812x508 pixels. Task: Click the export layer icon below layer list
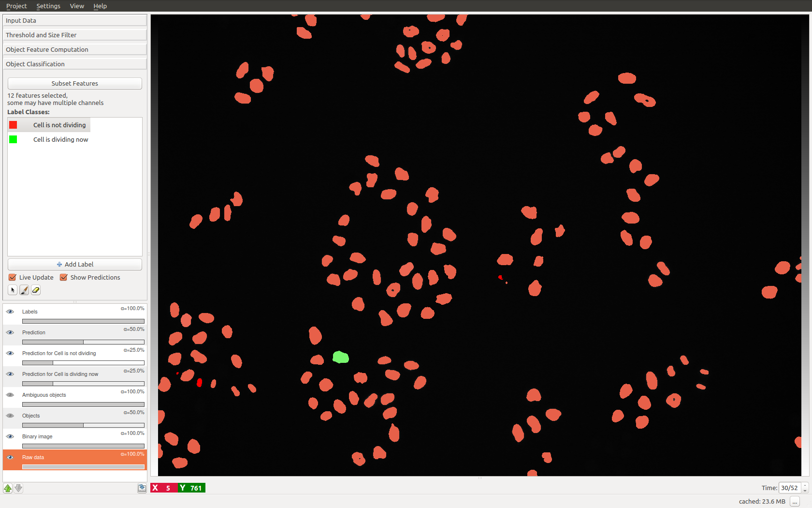tap(142, 488)
